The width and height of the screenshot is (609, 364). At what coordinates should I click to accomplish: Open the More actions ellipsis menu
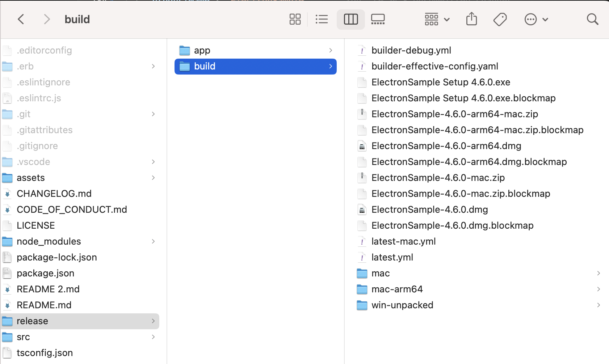(536, 19)
